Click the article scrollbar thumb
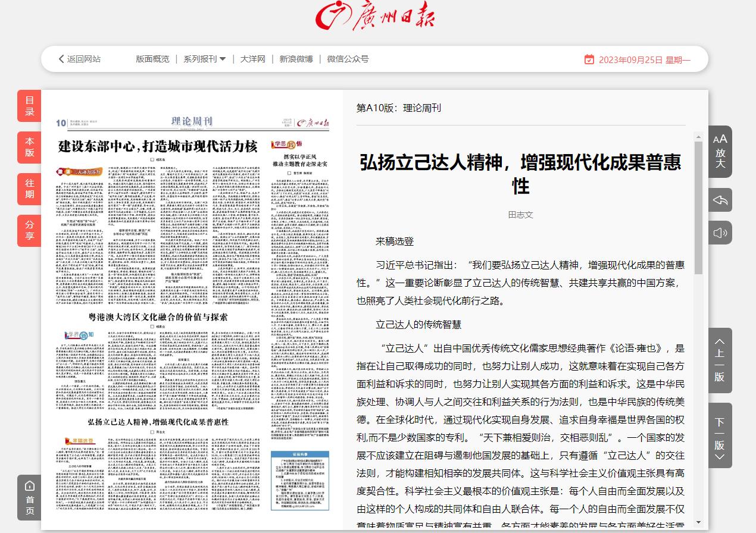The image size is (756, 533). [x=699, y=209]
